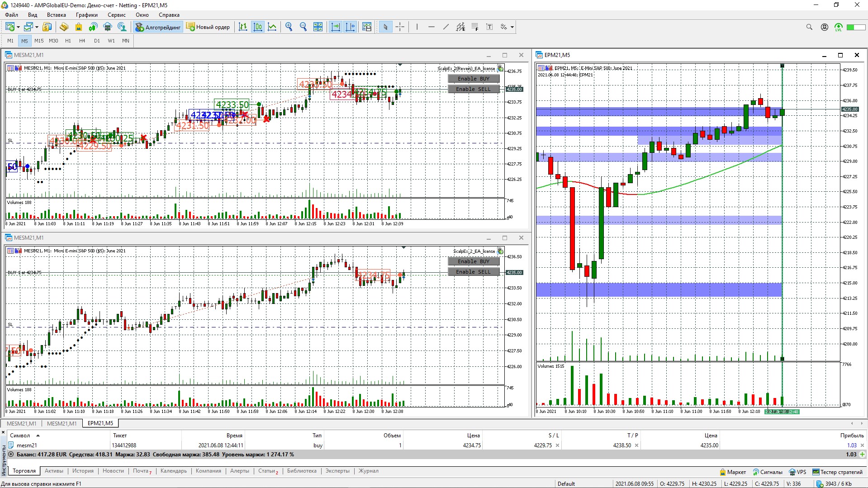Zoom out on the chart

point(303,27)
